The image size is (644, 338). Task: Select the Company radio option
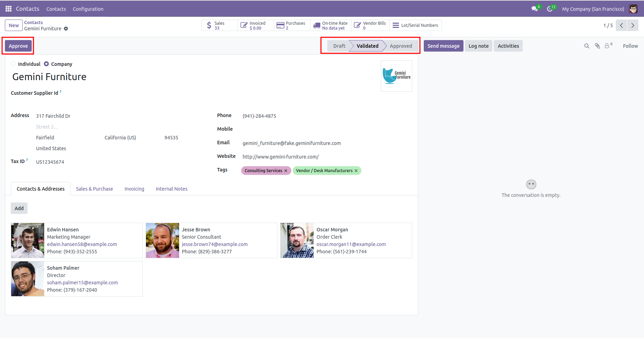[x=46, y=64]
